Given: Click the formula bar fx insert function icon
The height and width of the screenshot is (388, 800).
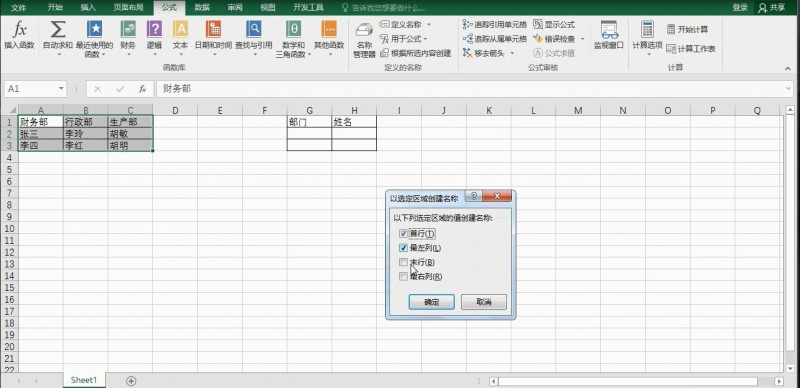Looking at the screenshot, I should coord(143,89).
